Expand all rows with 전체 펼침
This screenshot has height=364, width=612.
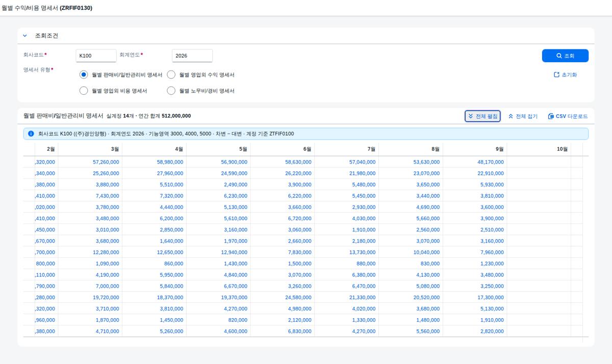(x=482, y=116)
